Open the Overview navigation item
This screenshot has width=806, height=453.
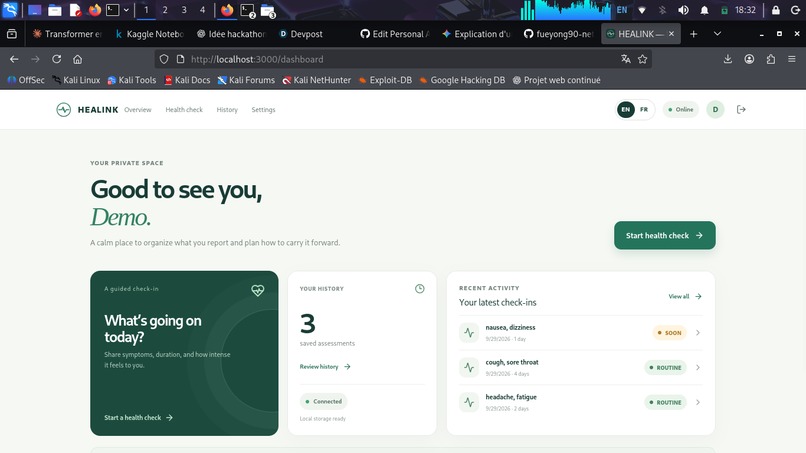point(138,110)
